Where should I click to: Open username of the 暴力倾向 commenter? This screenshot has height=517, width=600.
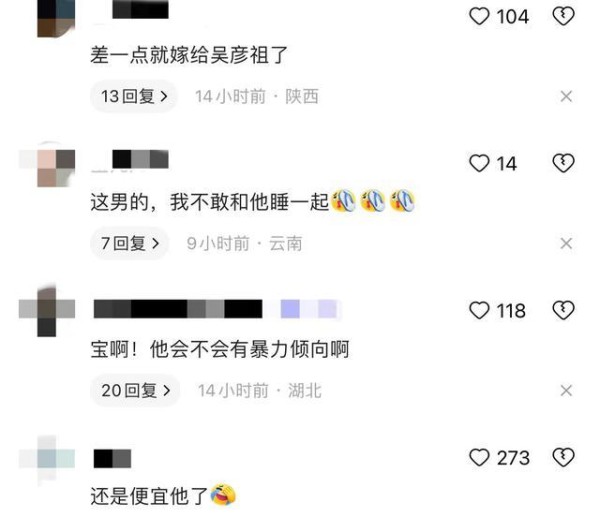[x=178, y=309]
